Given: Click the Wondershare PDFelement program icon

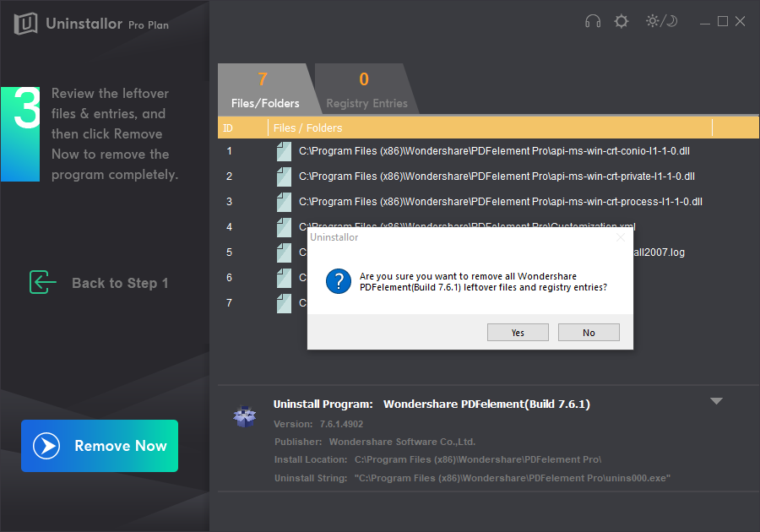Looking at the screenshot, I should click(244, 416).
